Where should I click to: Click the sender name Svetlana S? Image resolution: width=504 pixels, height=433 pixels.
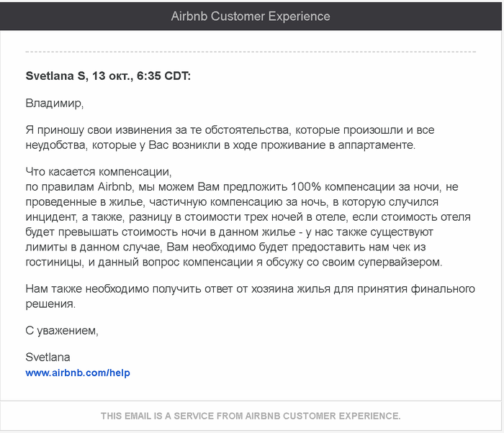pos(55,76)
